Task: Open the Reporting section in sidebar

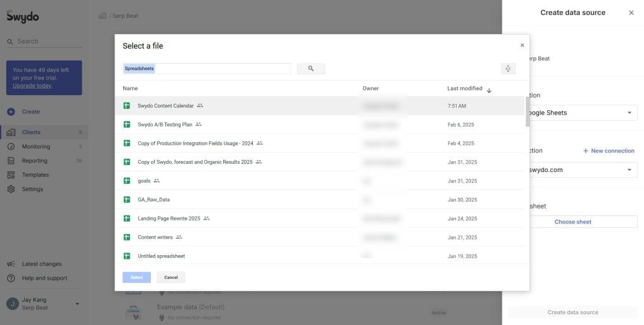Action: pyautogui.click(x=44, y=161)
